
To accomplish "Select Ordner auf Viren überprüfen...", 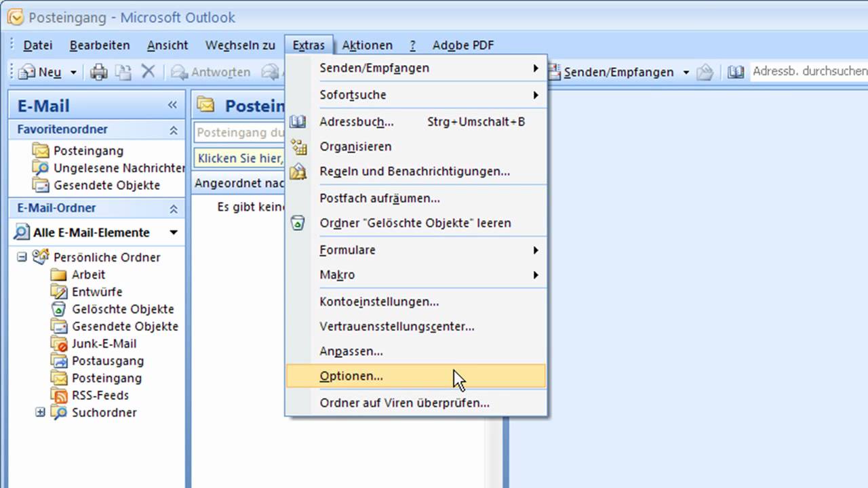I will (416, 403).
